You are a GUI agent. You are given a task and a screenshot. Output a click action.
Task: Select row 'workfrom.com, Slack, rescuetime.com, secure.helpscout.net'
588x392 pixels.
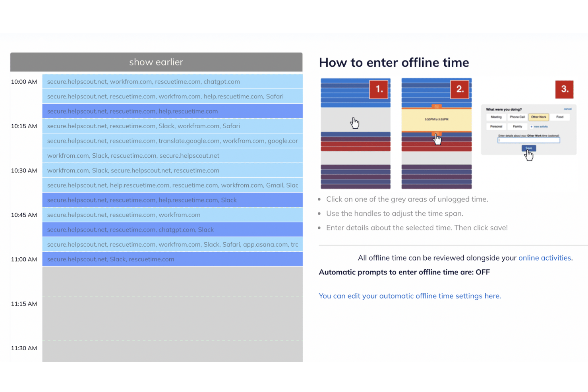pyautogui.click(x=172, y=156)
